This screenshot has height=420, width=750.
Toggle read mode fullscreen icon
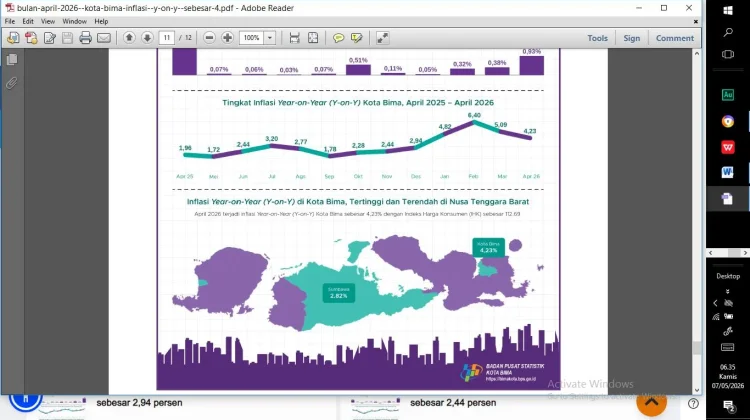tap(382, 38)
